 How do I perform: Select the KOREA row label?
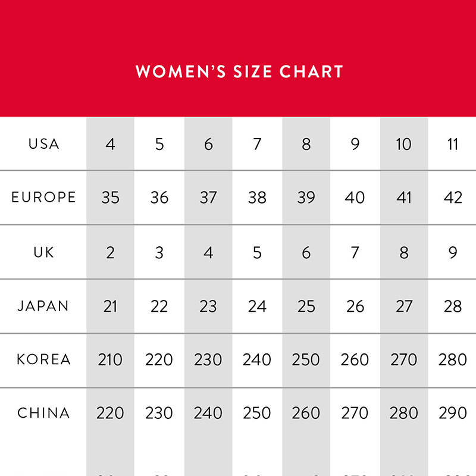pos(43,359)
